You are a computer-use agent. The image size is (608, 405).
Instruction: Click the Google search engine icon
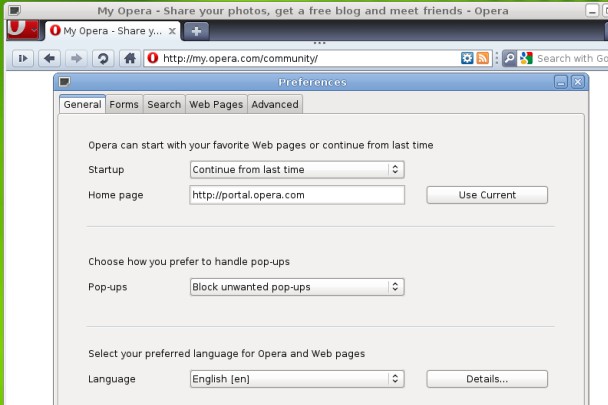527,58
